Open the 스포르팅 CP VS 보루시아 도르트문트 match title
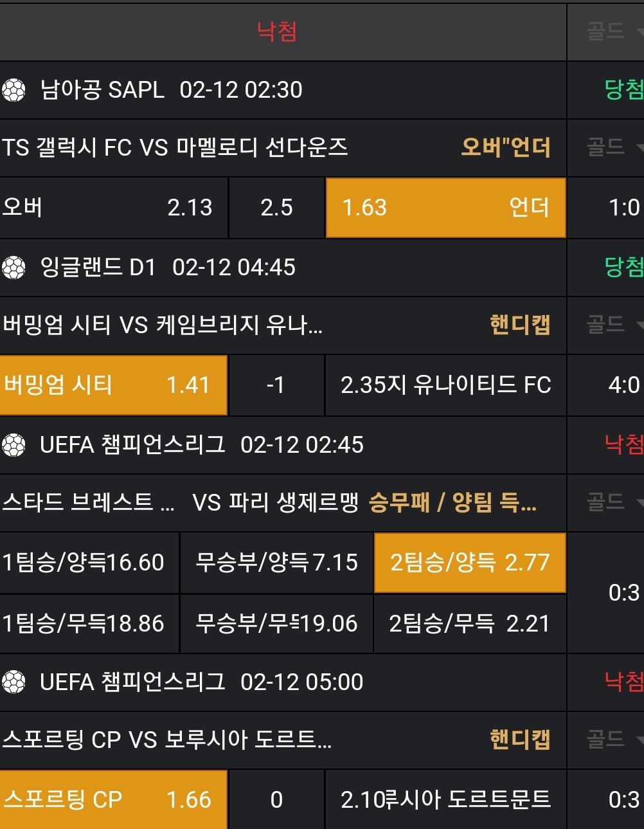The width and height of the screenshot is (644, 829). 167,740
